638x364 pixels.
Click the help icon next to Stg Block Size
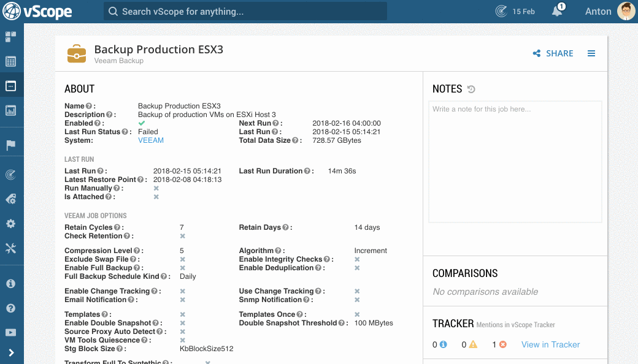120,349
